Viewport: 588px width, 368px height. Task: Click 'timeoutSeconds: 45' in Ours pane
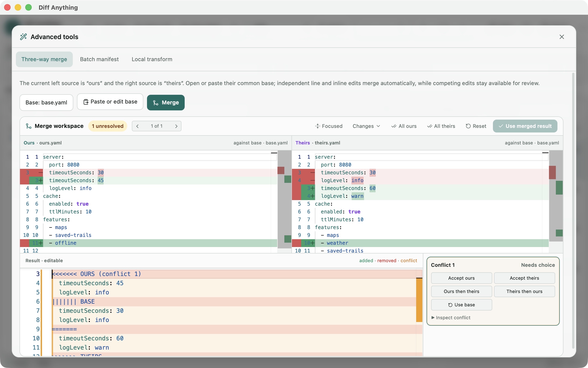point(76,180)
